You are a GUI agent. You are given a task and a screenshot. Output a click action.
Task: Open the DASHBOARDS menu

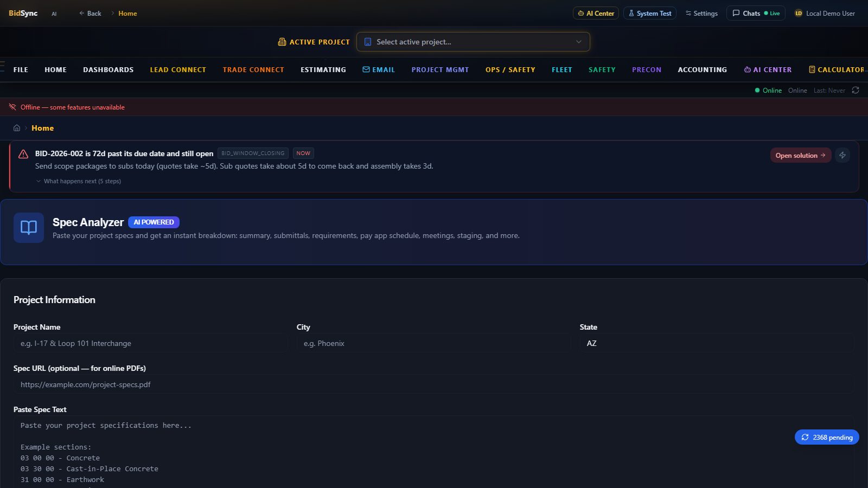(x=108, y=69)
